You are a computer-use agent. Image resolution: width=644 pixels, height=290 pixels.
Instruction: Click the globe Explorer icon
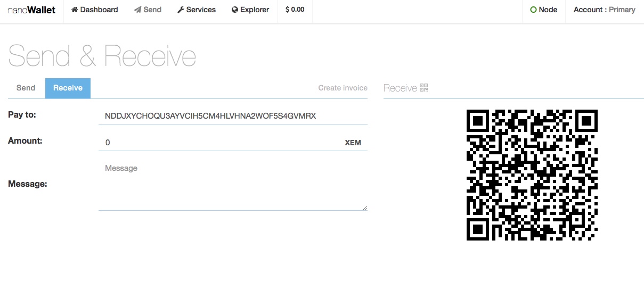235,10
